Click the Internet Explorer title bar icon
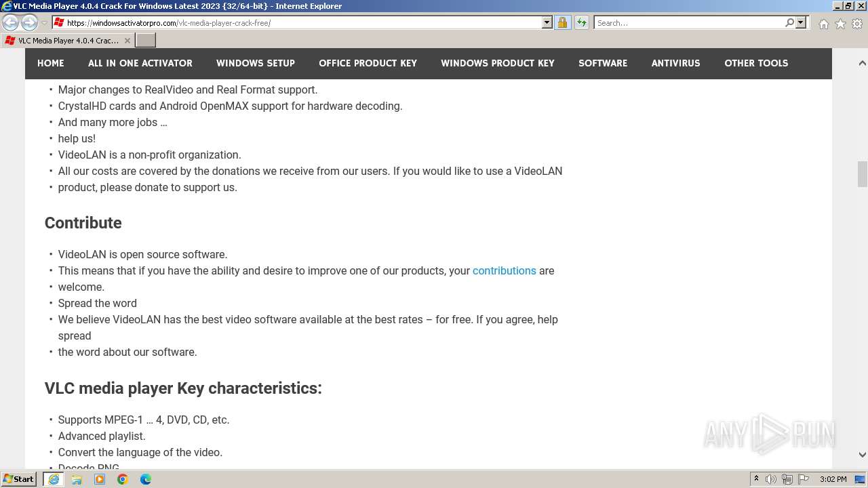Screen dimensions: 868x488 [x=7, y=6]
